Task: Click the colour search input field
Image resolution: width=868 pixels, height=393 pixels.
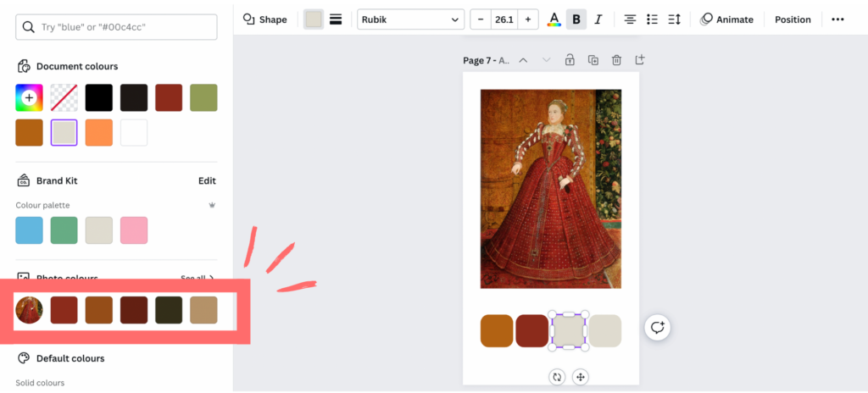Action: click(x=117, y=27)
